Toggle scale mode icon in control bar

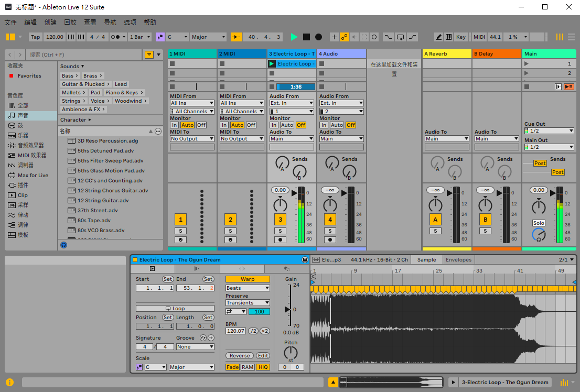(x=160, y=37)
